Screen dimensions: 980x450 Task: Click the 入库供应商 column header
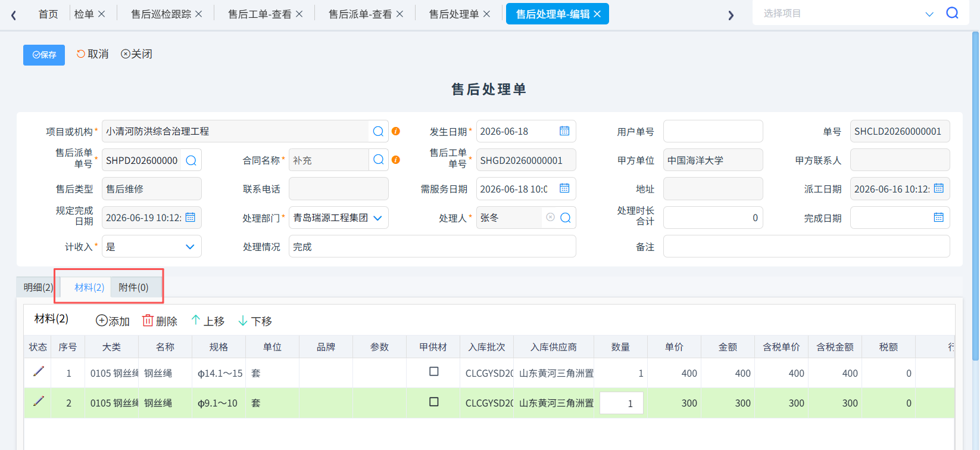pos(554,347)
